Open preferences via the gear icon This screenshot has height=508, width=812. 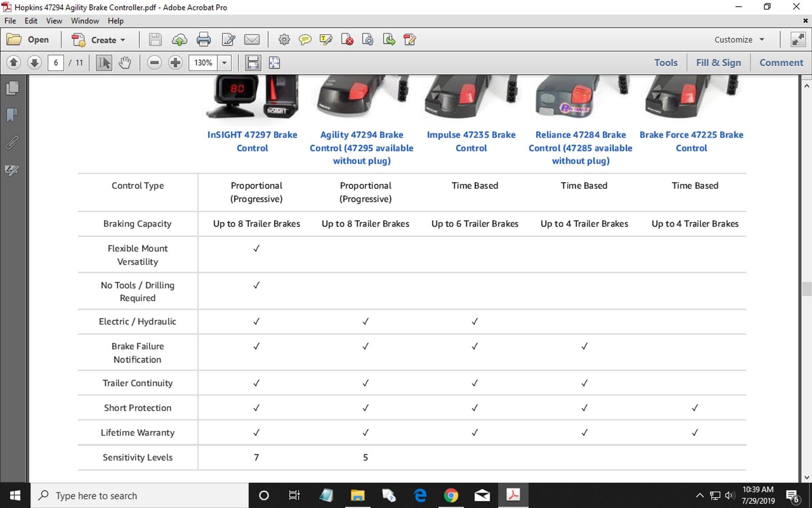[x=284, y=40]
